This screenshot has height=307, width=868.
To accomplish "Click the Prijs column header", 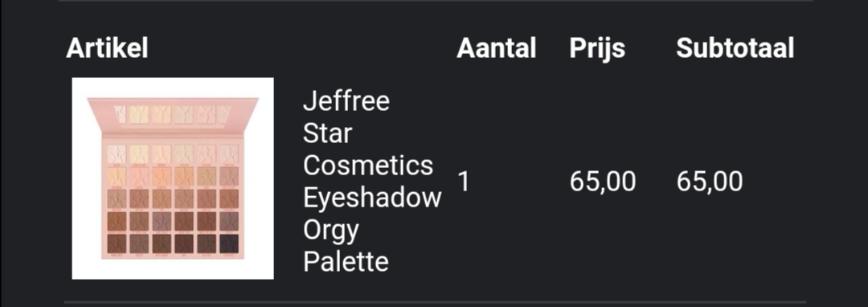I will click(597, 49).
